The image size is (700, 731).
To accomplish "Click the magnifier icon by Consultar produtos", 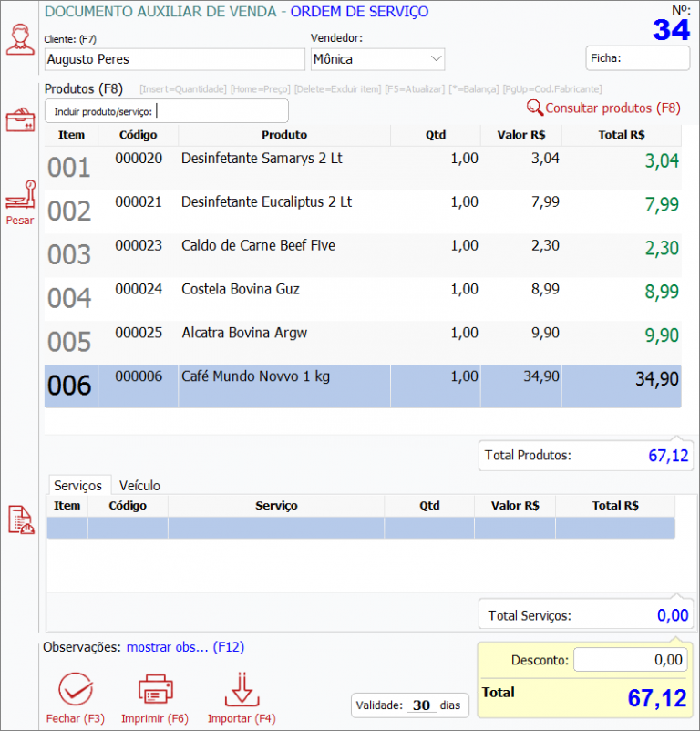I will (x=534, y=108).
